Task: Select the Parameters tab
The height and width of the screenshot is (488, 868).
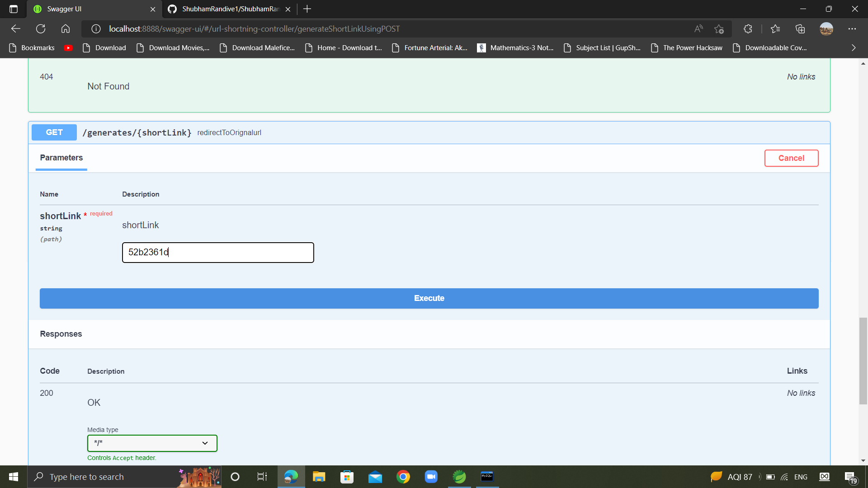Action: 61,158
